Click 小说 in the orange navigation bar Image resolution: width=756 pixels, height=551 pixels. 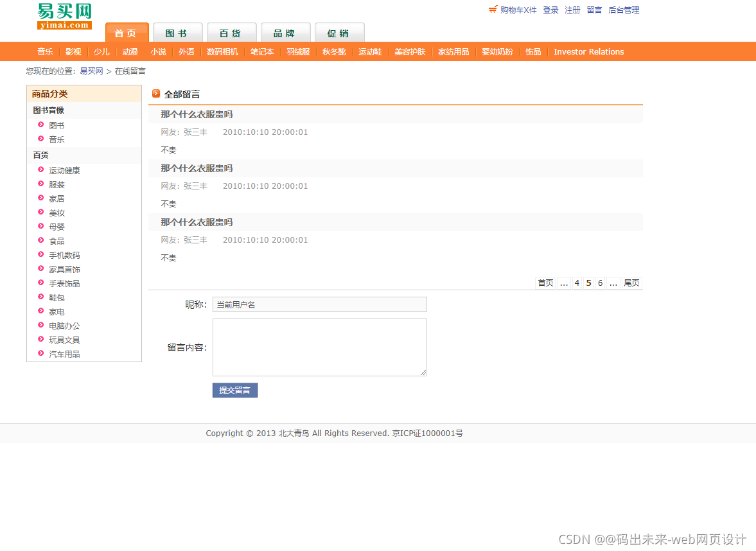[x=158, y=51]
